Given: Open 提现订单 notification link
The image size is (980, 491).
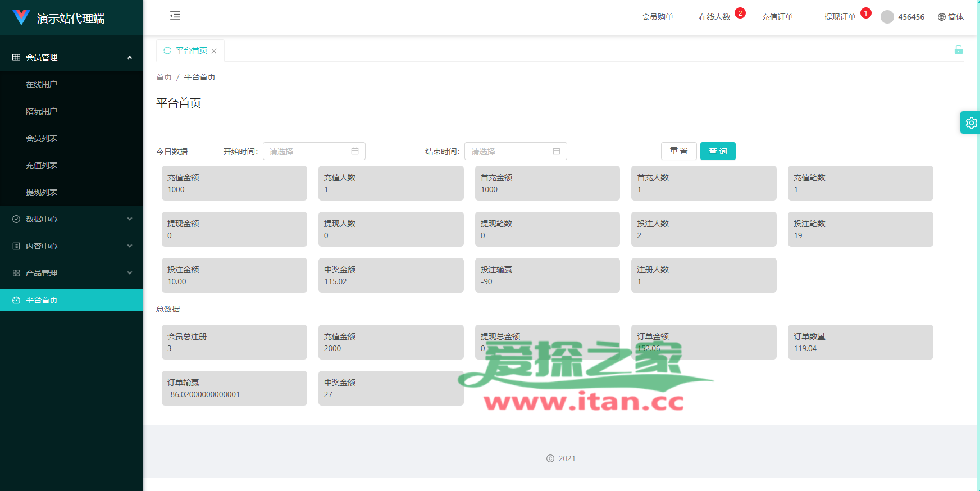Looking at the screenshot, I should (840, 17).
